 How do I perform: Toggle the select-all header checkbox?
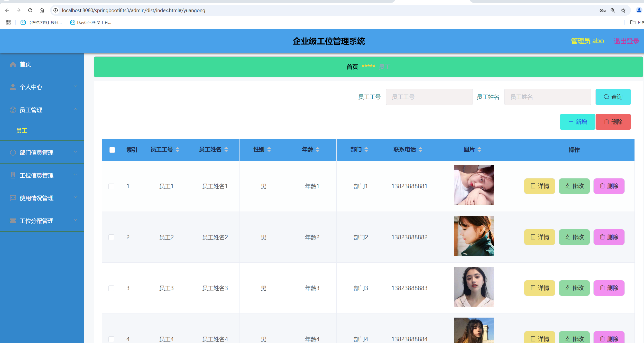click(112, 150)
